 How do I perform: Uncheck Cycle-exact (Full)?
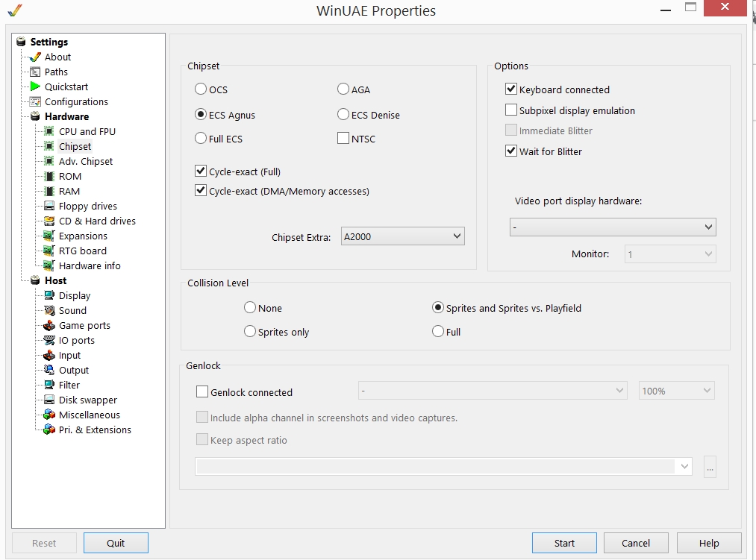coord(201,171)
